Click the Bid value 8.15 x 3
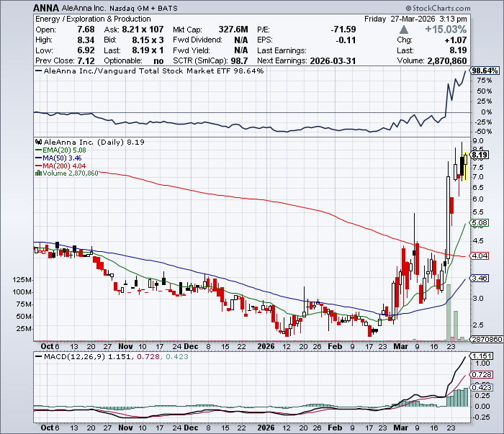Image resolution: width=504 pixels, height=434 pixels. tap(148, 40)
